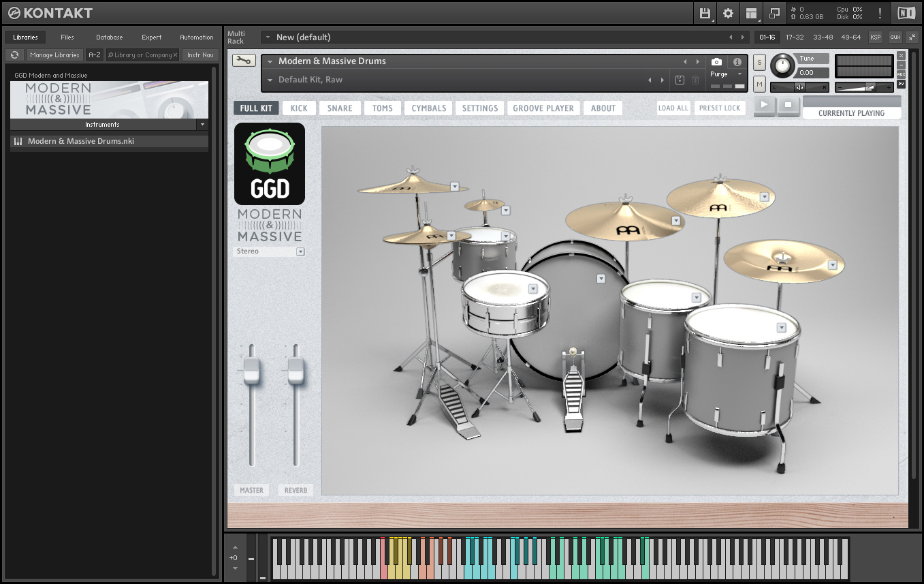This screenshot has height=584, width=924.
Task: Switch to the TOMS tab
Action: [x=383, y=108]
